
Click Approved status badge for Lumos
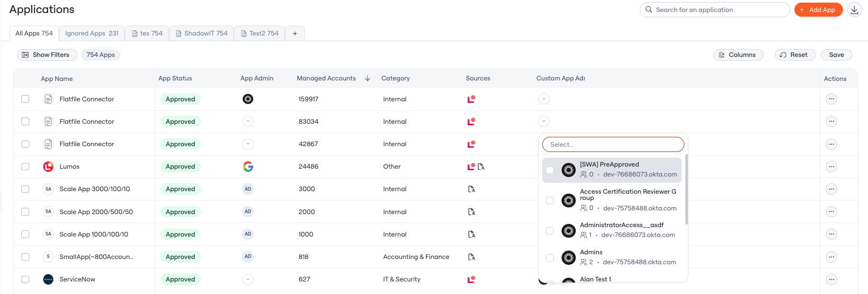(x=180, y=167)
